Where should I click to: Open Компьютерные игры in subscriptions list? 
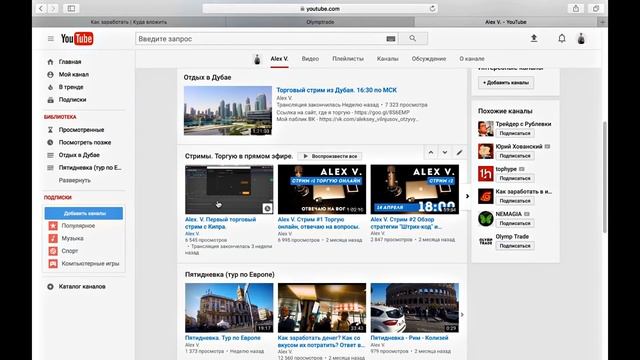pos(90,264)
